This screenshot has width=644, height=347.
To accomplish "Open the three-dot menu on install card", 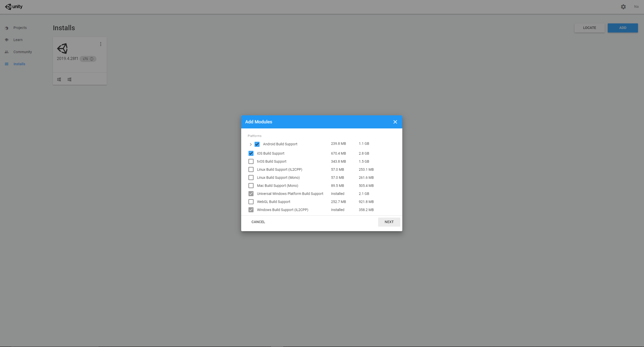I will 101,44.
